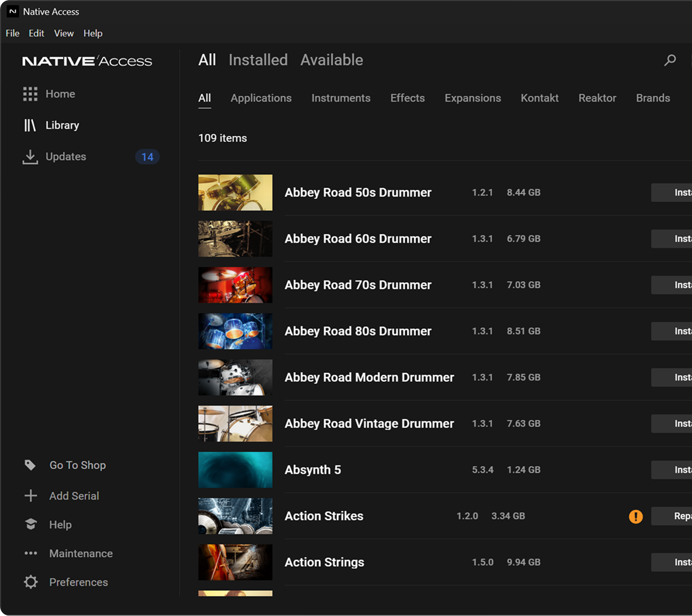Filter by Effects category
The width and height of the screenshot is (692, 616).
point(407,98)
